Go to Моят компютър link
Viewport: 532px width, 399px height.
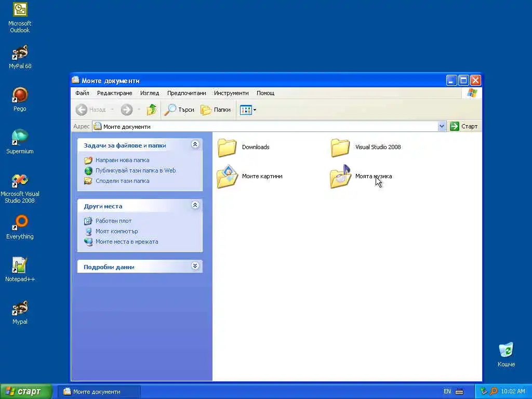[117, 231]
